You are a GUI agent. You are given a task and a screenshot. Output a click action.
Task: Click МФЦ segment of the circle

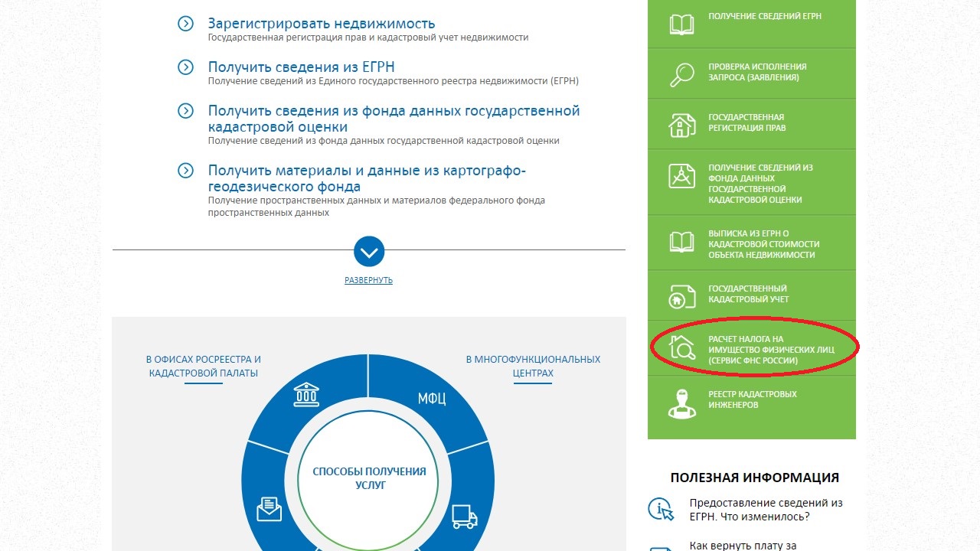pyautogui.click(x=431, y=399)
